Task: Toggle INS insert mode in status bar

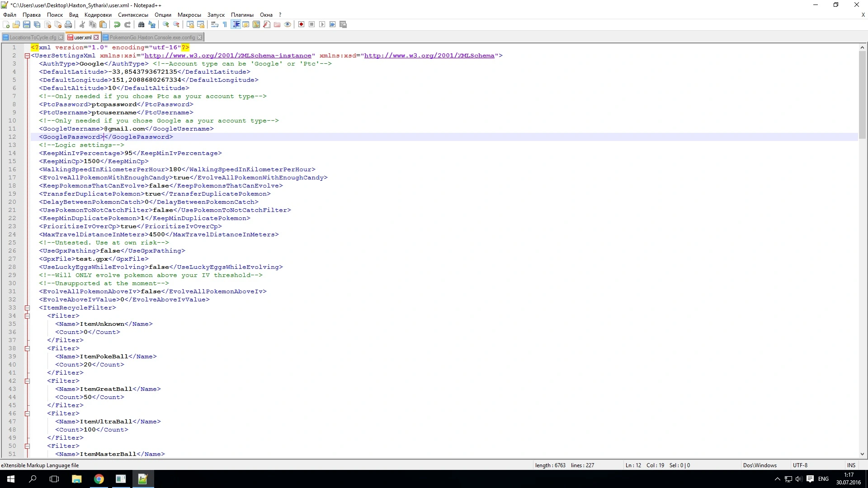Action: click(851, 465)
